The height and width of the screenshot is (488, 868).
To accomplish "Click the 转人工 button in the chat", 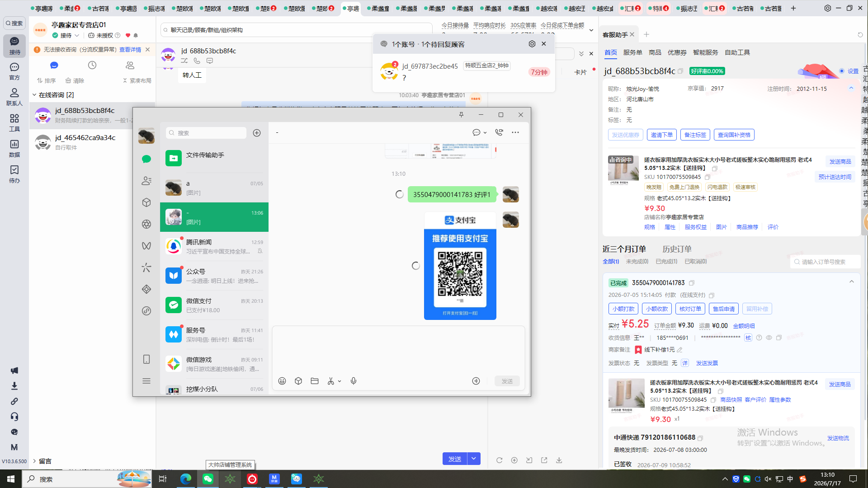I will pyautogui.click(x=192, y=75).
